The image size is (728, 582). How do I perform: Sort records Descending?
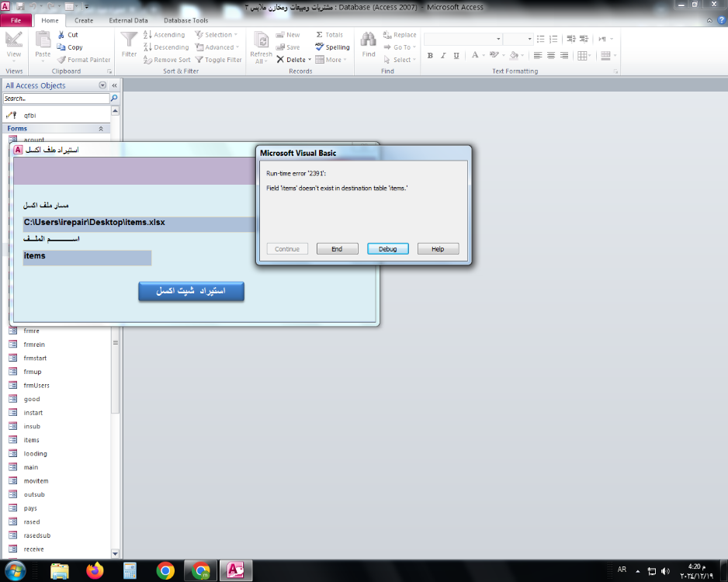[166, 47]
